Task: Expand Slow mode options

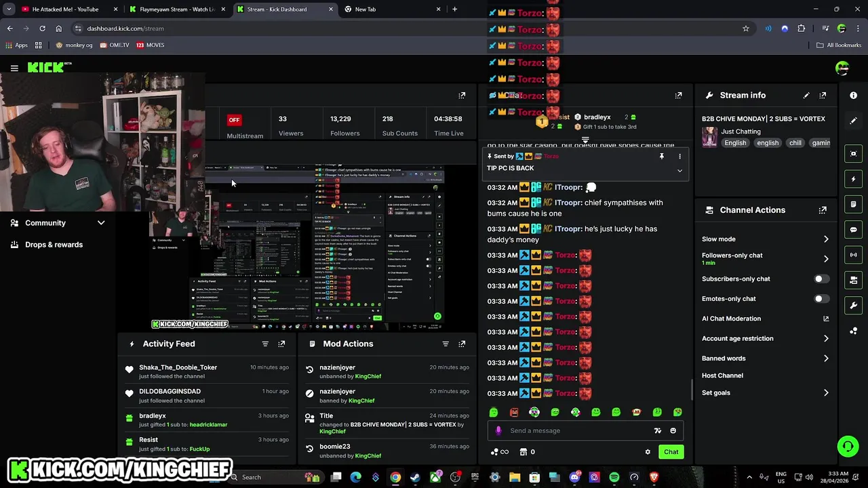Action: click(x=826, y=239)
